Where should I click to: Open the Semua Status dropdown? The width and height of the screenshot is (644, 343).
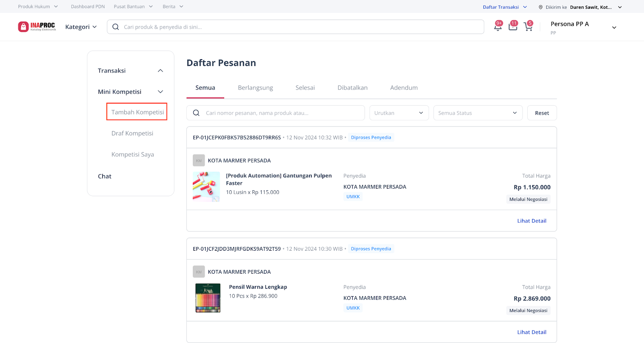pyautogui.click(x=478, y=113)
